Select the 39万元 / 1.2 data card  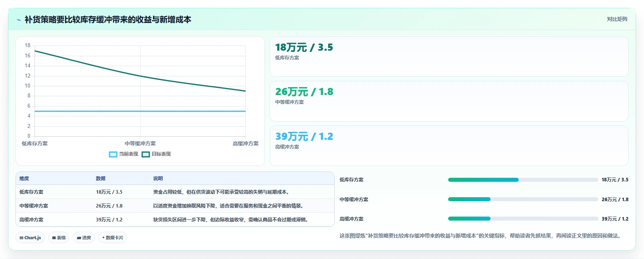pyautogui.click(x=449, y=146)
